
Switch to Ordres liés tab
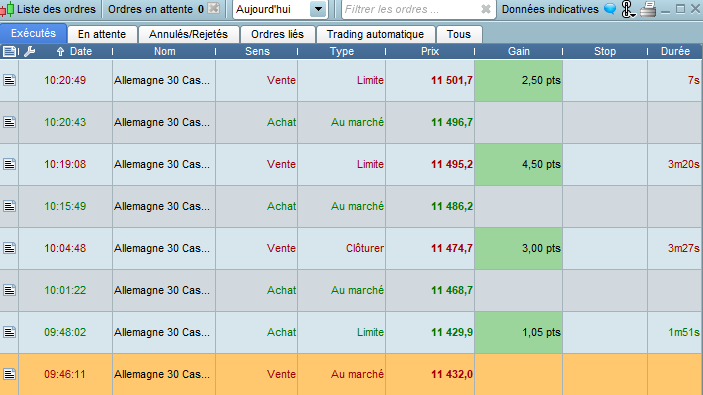(x=278, y=35)
